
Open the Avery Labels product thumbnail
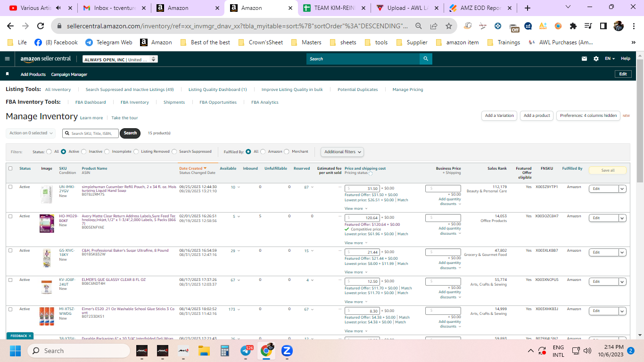click(x=47, y=223)
